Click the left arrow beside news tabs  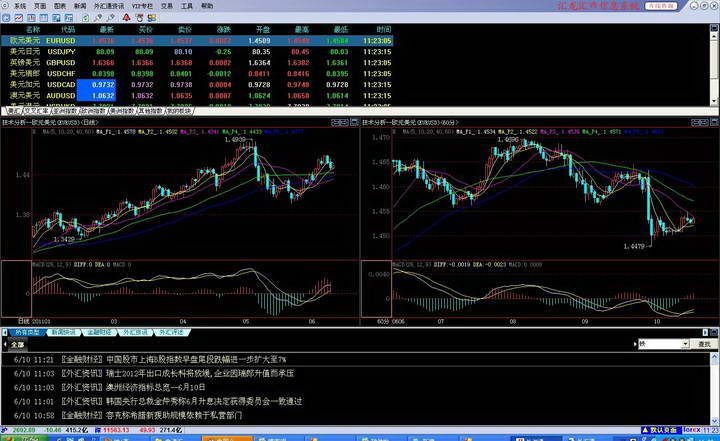[x=5, y=332]
